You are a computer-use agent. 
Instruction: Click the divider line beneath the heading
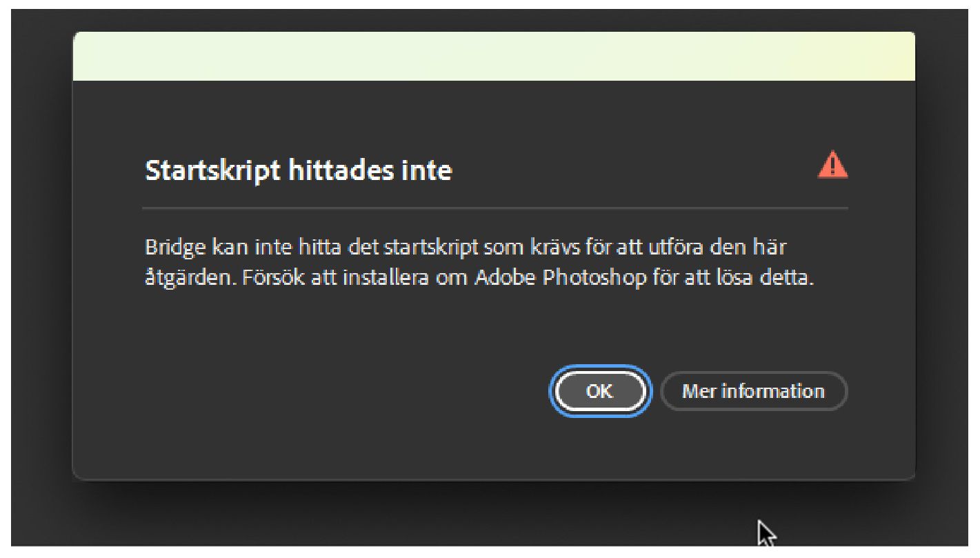click(495, 208)
